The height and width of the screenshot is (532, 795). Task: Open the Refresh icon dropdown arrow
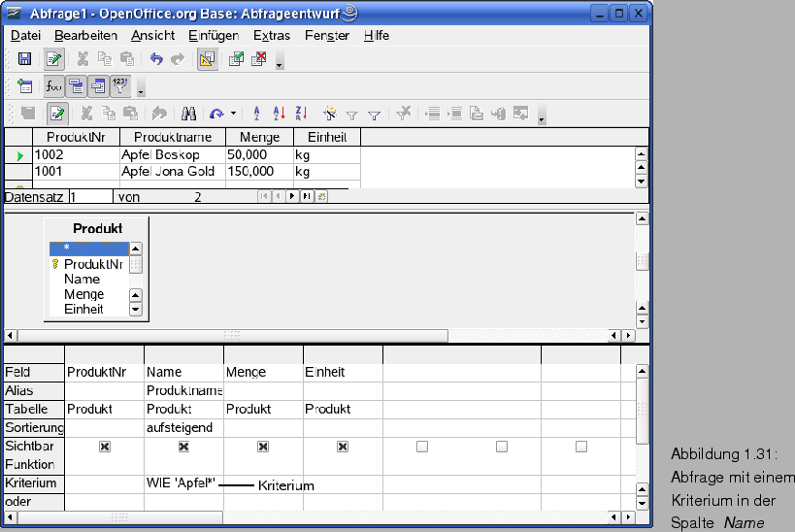233,115
